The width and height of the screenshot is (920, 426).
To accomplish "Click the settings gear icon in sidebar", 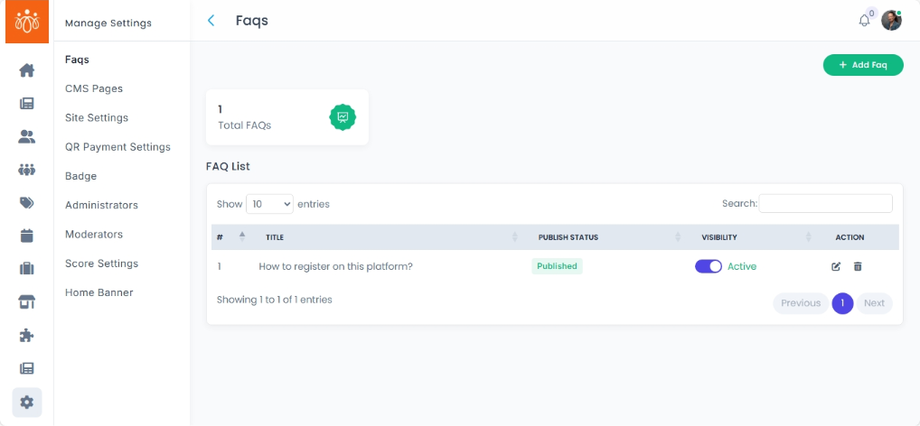I will (x=27, y=402).
